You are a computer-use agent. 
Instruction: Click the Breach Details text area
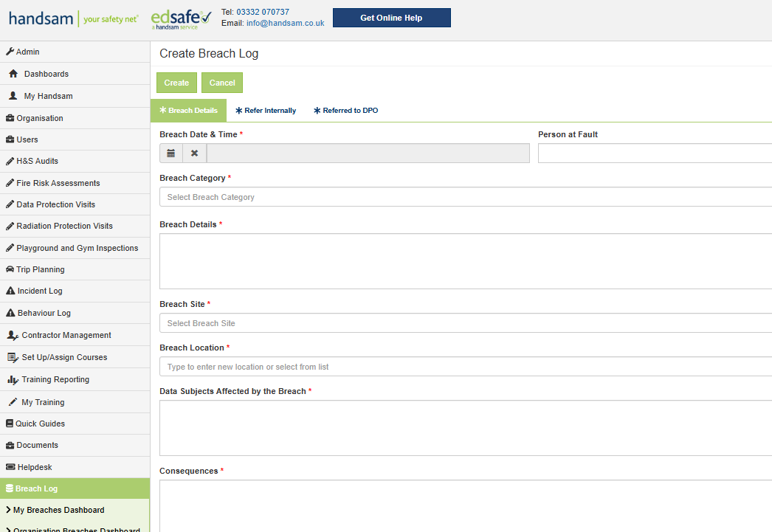coord(465,261)
